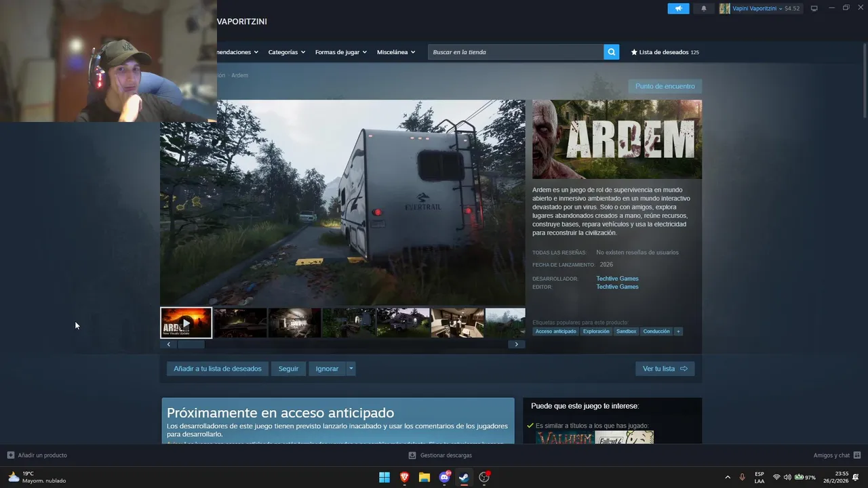Click the Ignorar button
The width and height of the screenshot is (868, 488).
(x=327, y=369)
